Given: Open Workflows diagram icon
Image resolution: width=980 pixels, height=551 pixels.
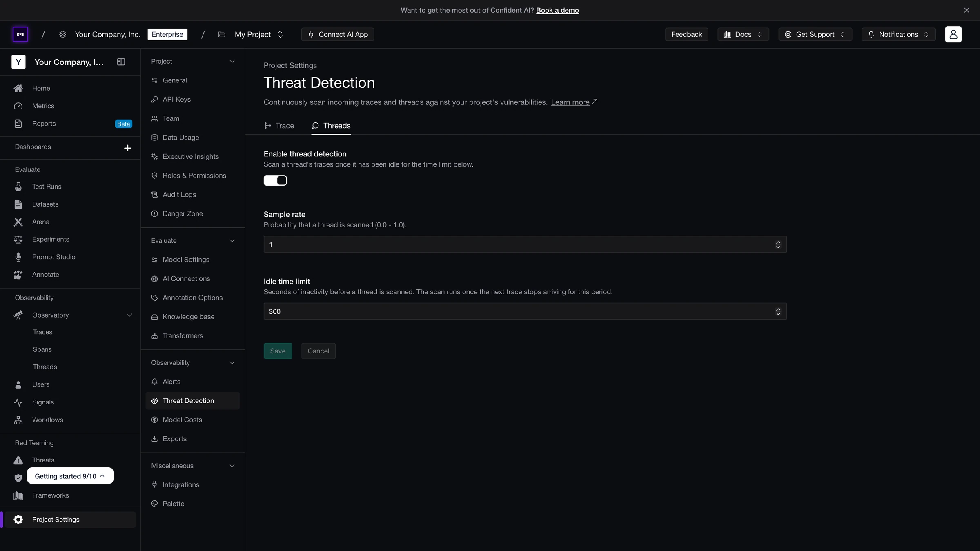Looking at the screenshot, I should 18,420.
